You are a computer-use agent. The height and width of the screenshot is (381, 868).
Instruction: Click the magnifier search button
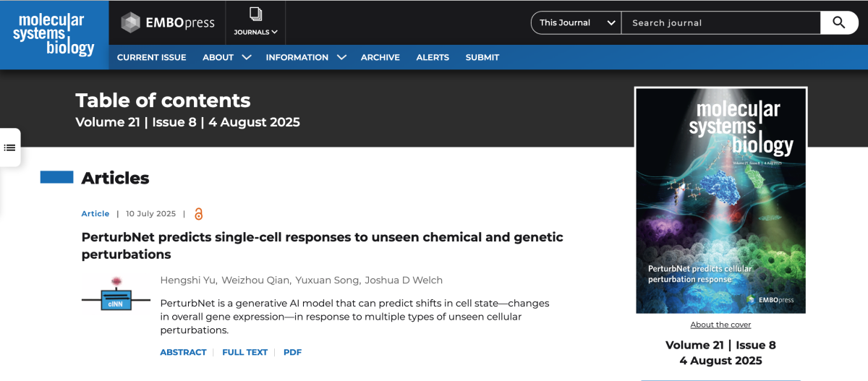click(839, 22)
